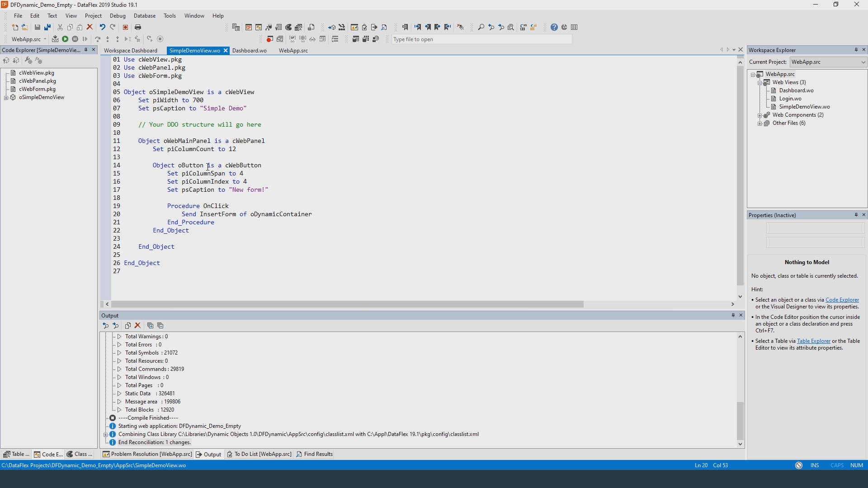This screenshot has height=488, width=868.
Task: Click the Save All toolbar icon
Action: [47, 28]
